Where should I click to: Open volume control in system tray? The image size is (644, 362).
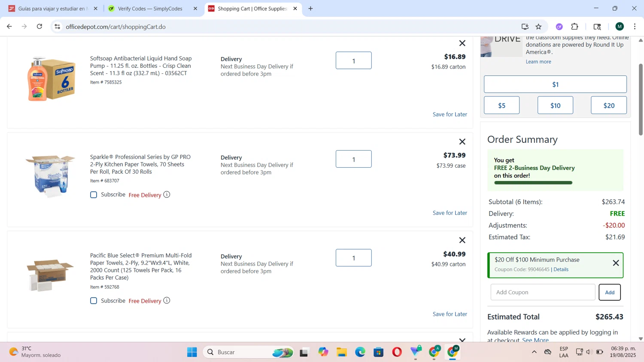[x=589, y=352]
